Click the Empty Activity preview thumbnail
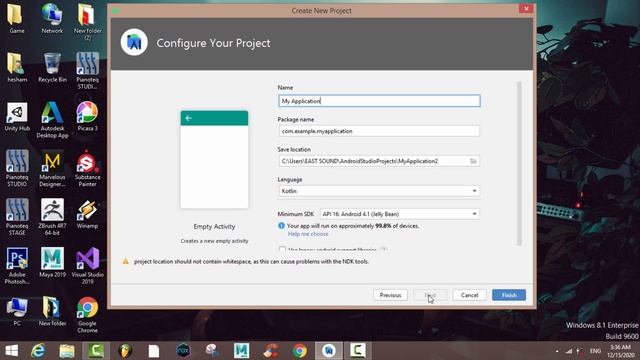This screenshot has height=360, width=640. click(214, 160)
